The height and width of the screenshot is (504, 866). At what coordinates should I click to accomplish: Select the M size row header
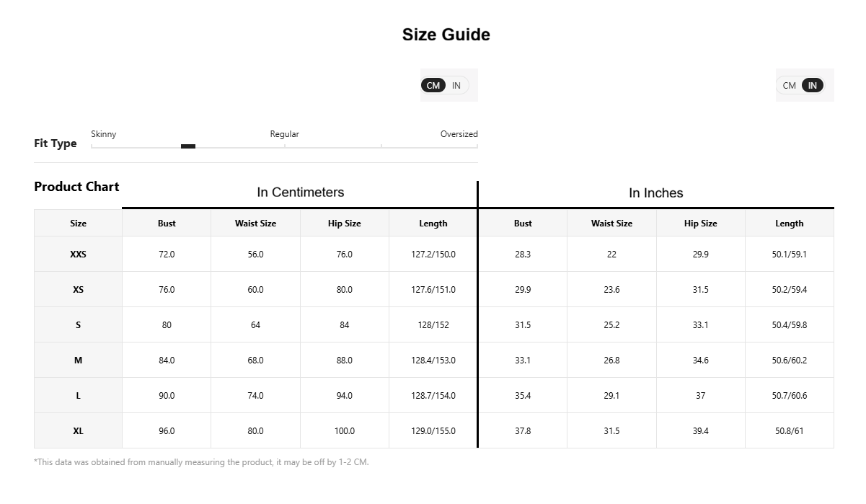coord(78,361)
